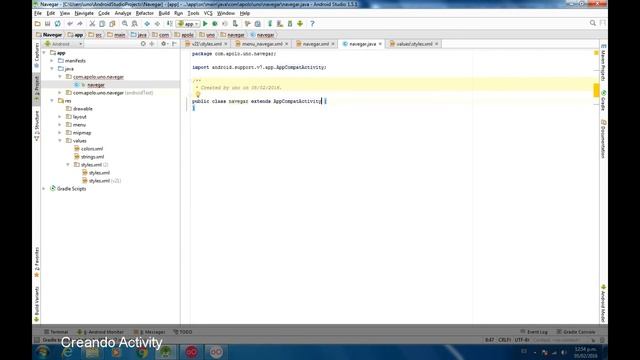Open project with the folder toolbar icon
The image size is (640, 360).
pyautogui.click(x=38, y=24)
